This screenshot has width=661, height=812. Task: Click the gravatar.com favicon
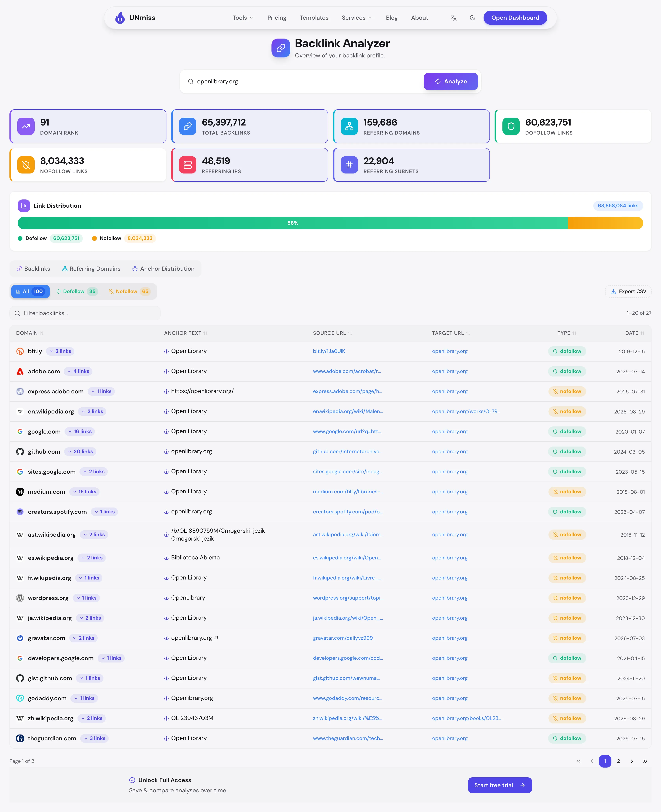coord(20,638)
